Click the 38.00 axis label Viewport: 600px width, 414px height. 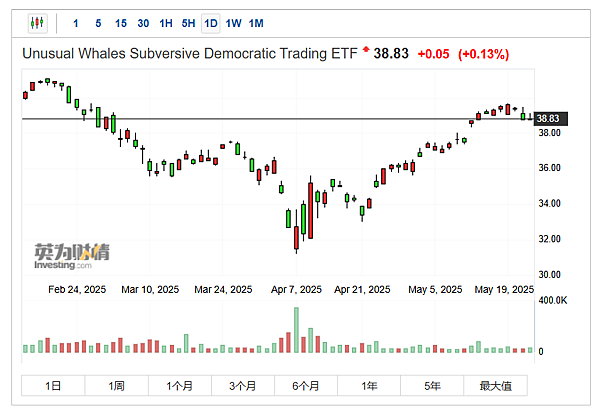coord(549,133)
